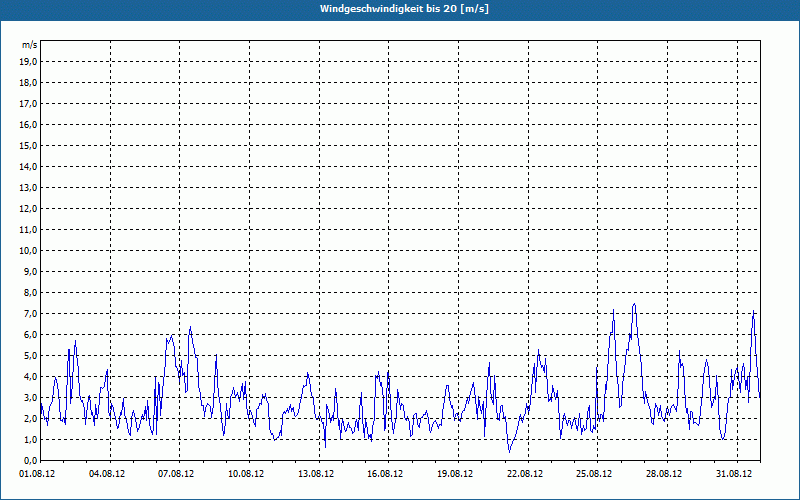Click the 12,0 y-axis value
The image size is (800, 500).
click(x=28, y=208)
